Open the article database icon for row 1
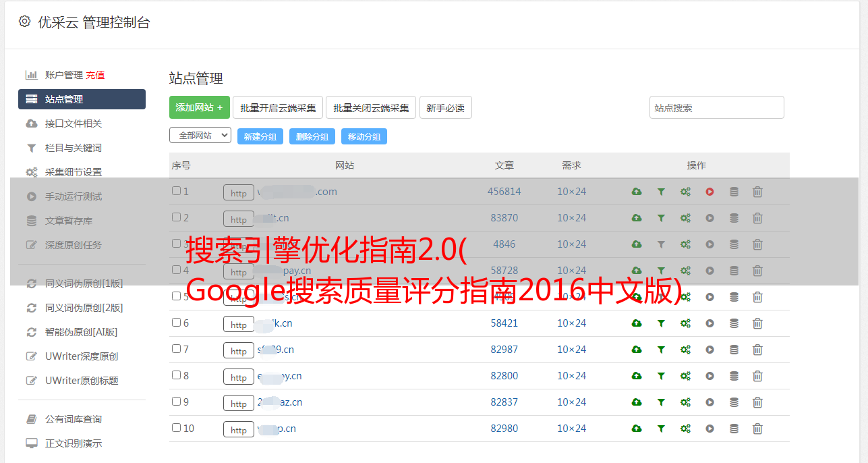The width and height of the screenshot is (868, 463). (734, 192)
